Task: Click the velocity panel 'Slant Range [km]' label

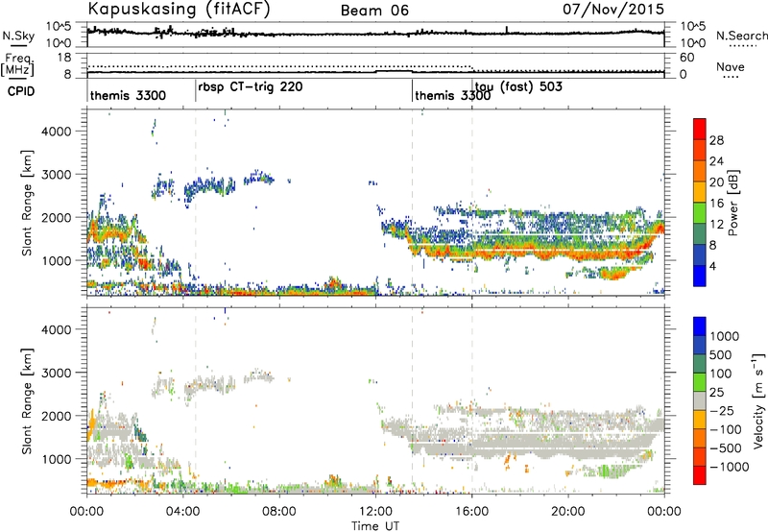Action: pos(27,400)
